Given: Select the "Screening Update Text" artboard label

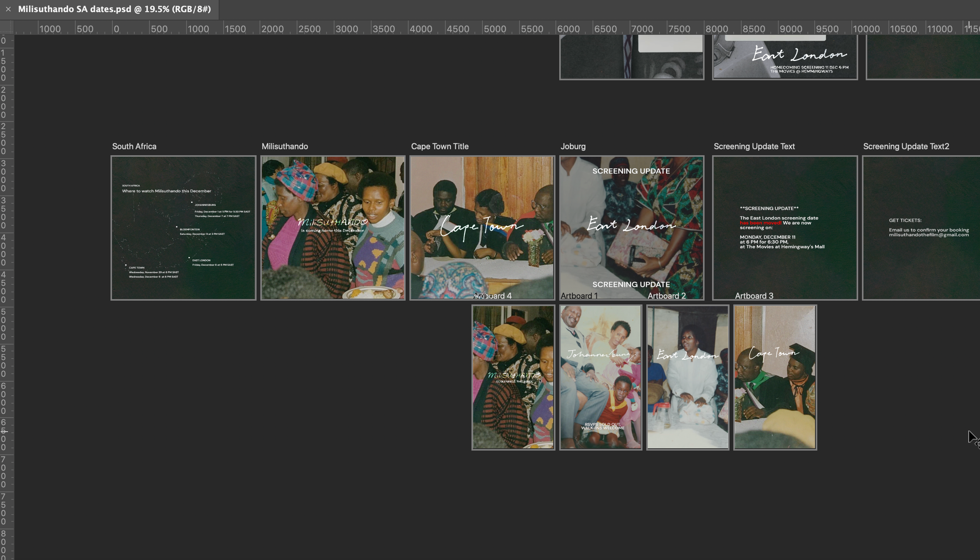Looking at the screenshot, I should pos(754,146).
